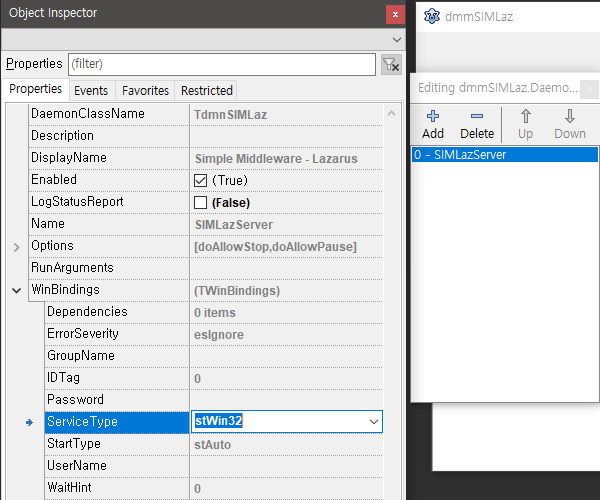600x500 pixels.
Task: Close the Object Inspector panel
Action: pyautogui.click(x=396, y=14)
